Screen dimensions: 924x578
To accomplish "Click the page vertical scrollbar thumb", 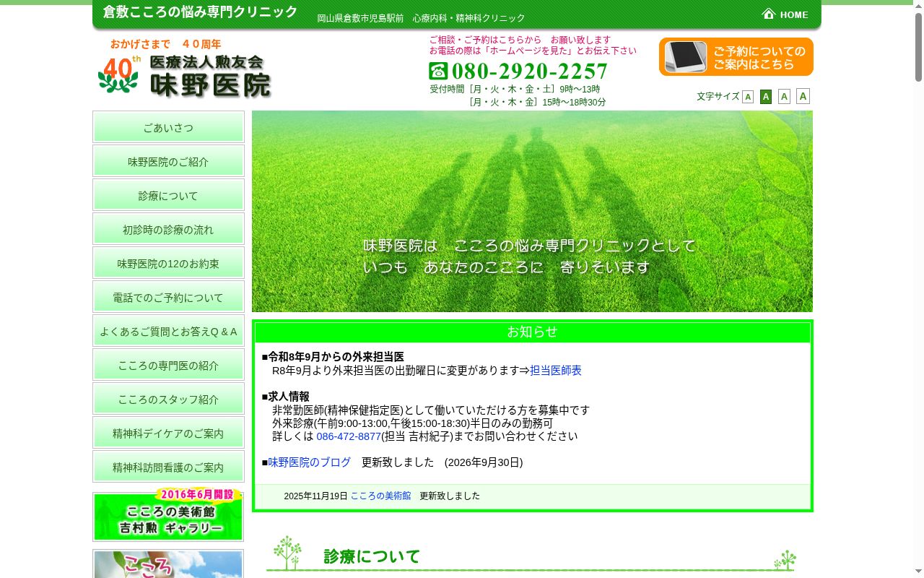I will click(918, 47).
